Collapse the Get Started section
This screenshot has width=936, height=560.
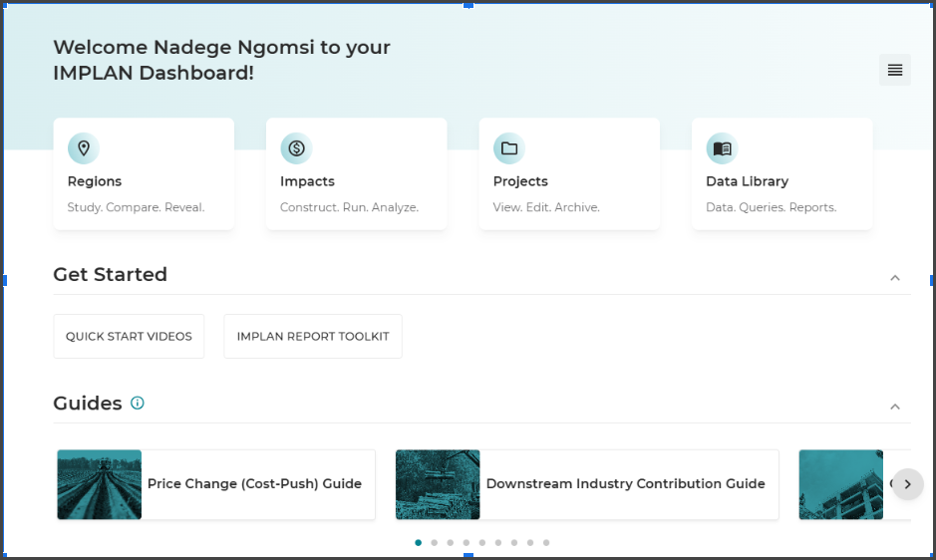coord(895,278)
